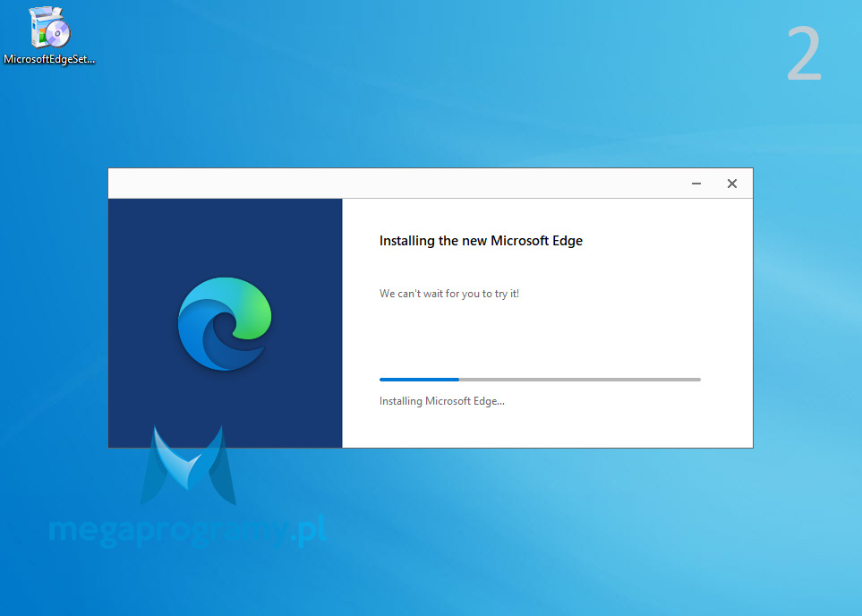Image resolution: width=862 pixels, height=616 pixels.
Task: Click the disc graphic on the setup icon
Action: click(57, 34)
